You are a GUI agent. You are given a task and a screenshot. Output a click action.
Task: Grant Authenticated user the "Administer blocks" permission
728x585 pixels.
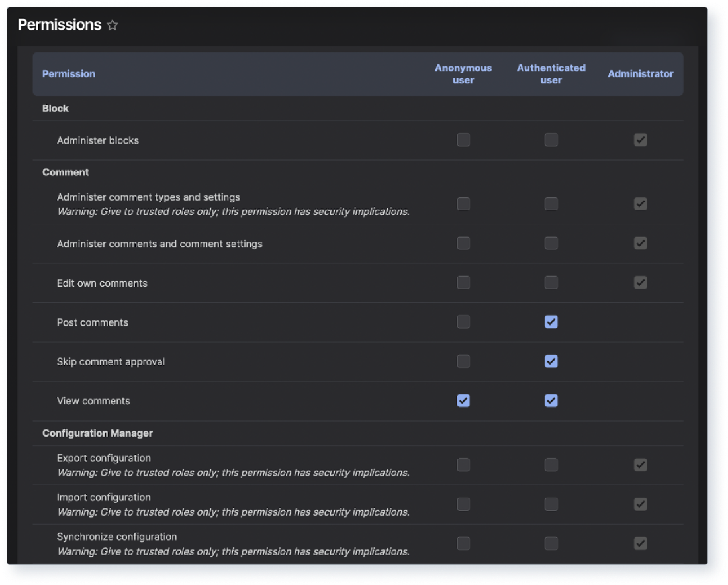551,140
